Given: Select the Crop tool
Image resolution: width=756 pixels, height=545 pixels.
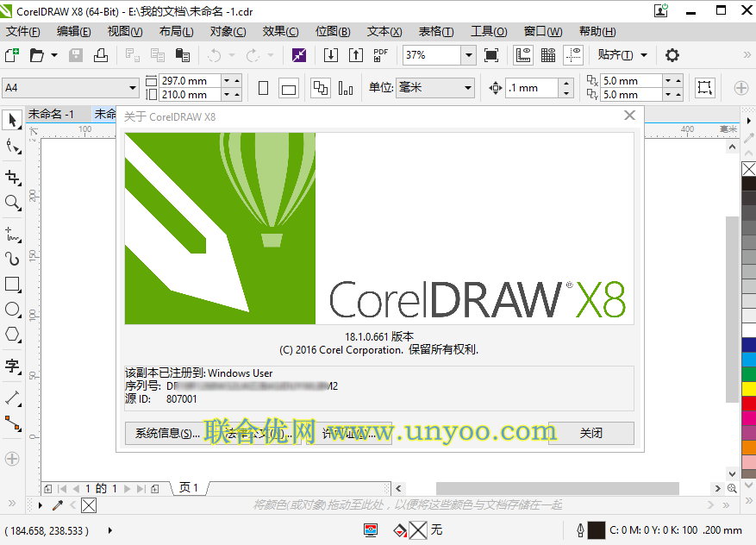Looking at the screenshot, I should coord(13,177).
